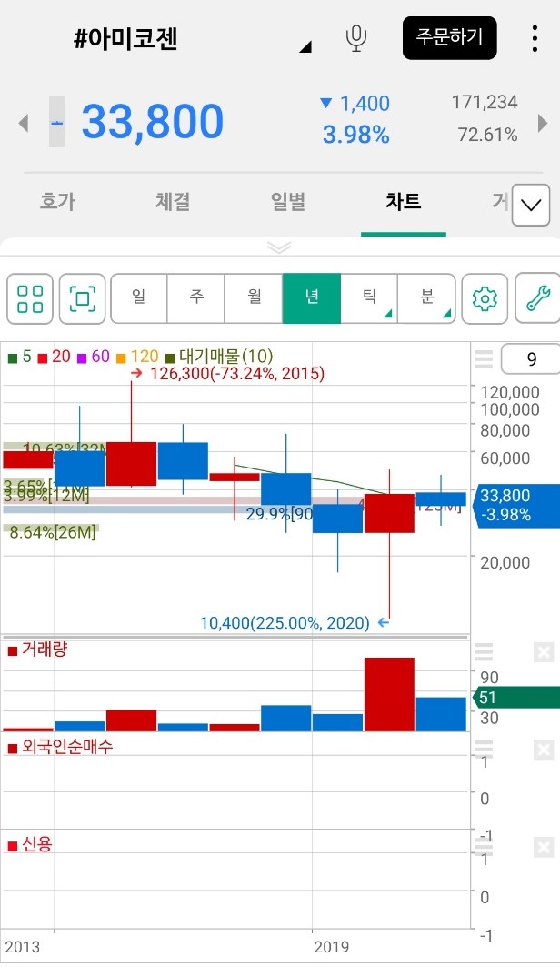Tap the green 51 volume axis marker
Screen dimensions: 560x967
(516, 698)
